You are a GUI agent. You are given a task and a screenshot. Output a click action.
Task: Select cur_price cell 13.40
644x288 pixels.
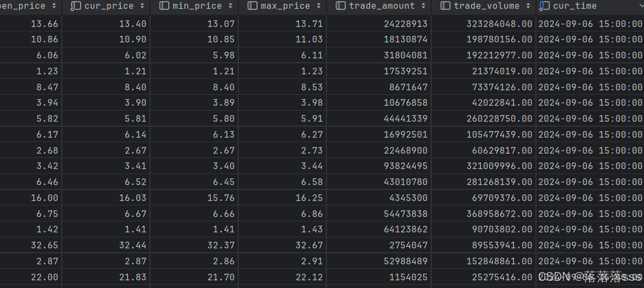pyautogui.click(x=133, y=24)
